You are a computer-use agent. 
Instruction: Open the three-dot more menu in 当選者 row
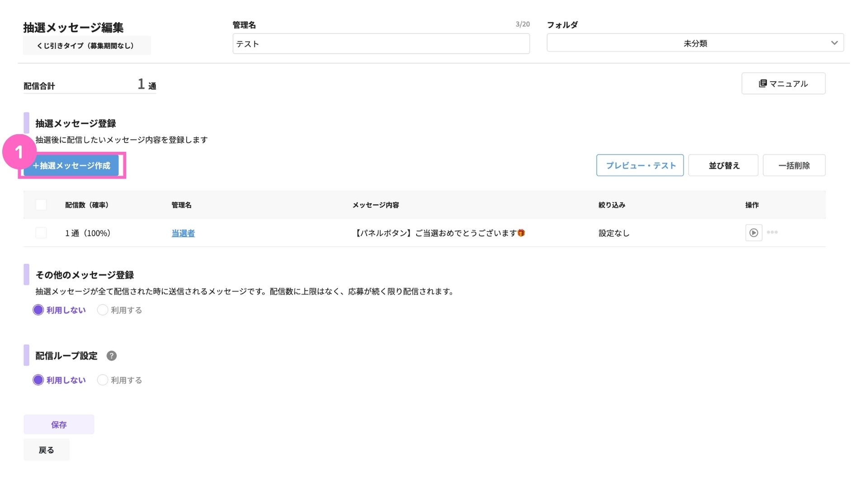(772, 232)
